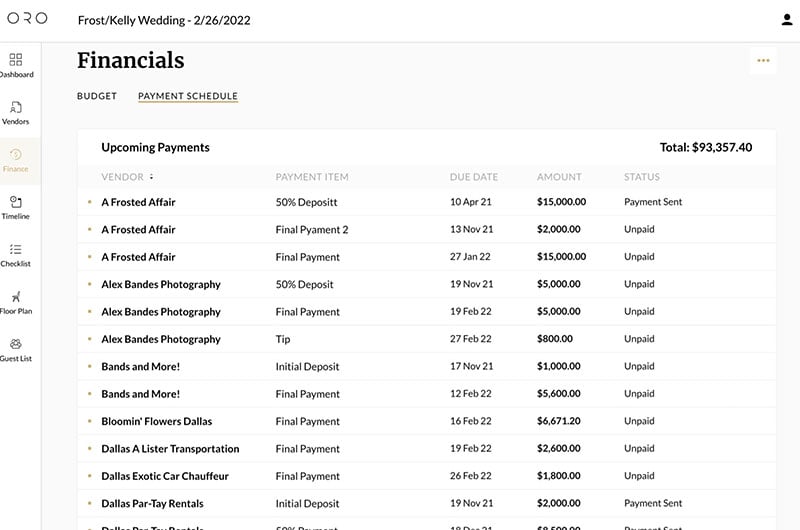
Task: Open Dallas Exotic Car Chauffeur vendor
Action: click(165, 476)
